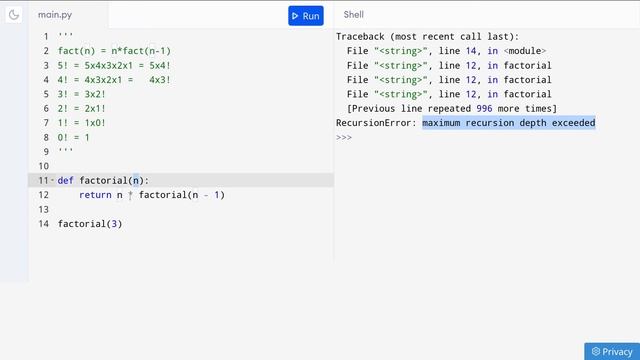Run the Python program
This screenshot has height=360, width=640.
coord(306,16)
